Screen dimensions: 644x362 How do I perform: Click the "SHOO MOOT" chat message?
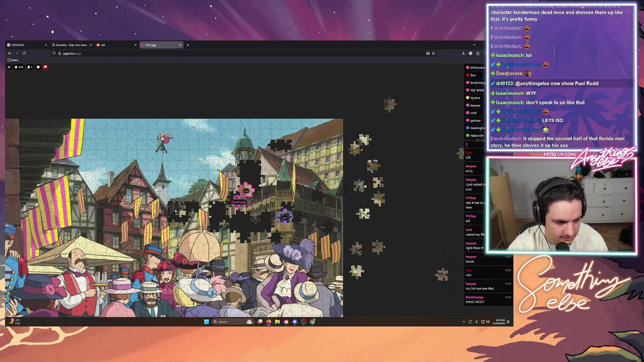coord(475,302)
